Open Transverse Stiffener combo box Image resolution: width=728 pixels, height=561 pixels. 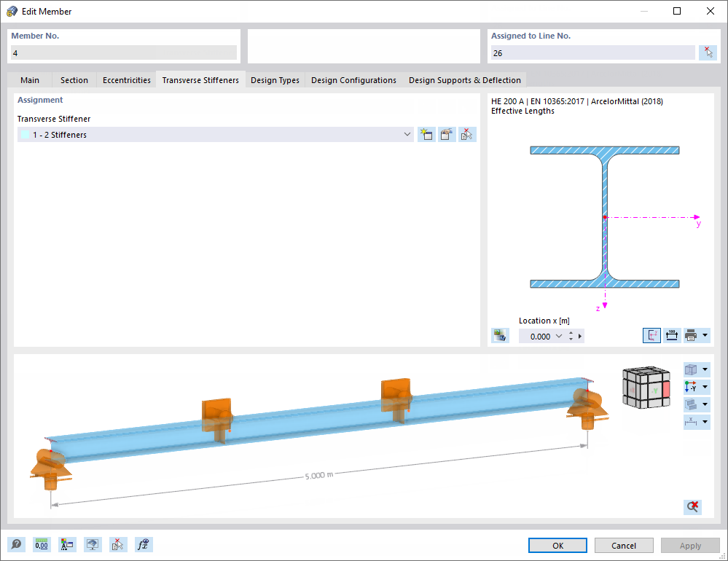point(216,135)
